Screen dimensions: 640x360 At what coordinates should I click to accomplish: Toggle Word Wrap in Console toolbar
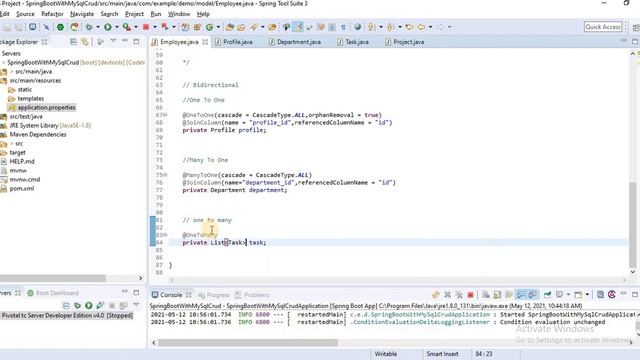pyautogui.click(x=509, y=295)
